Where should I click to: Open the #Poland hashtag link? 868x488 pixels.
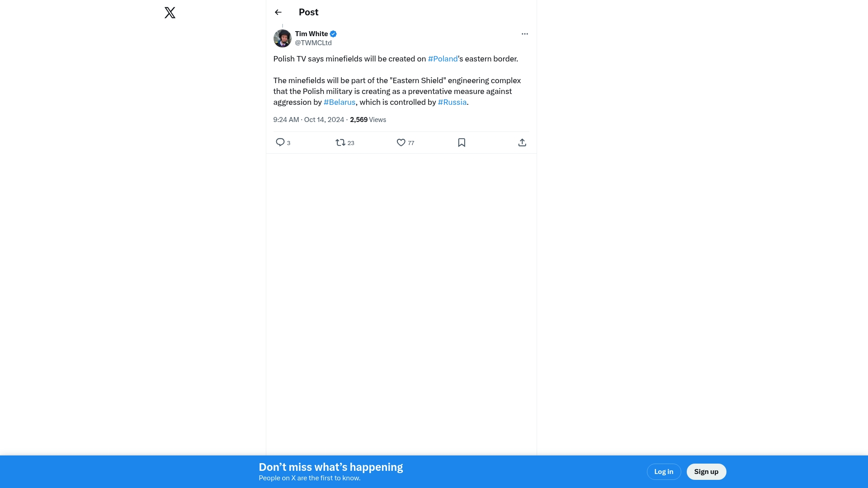click(443, 59)
